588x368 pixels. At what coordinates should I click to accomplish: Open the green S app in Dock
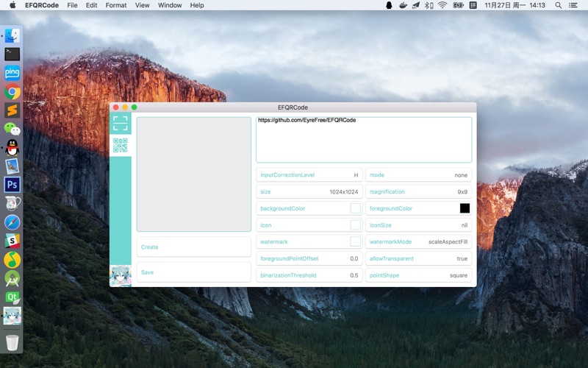[12, 241]
